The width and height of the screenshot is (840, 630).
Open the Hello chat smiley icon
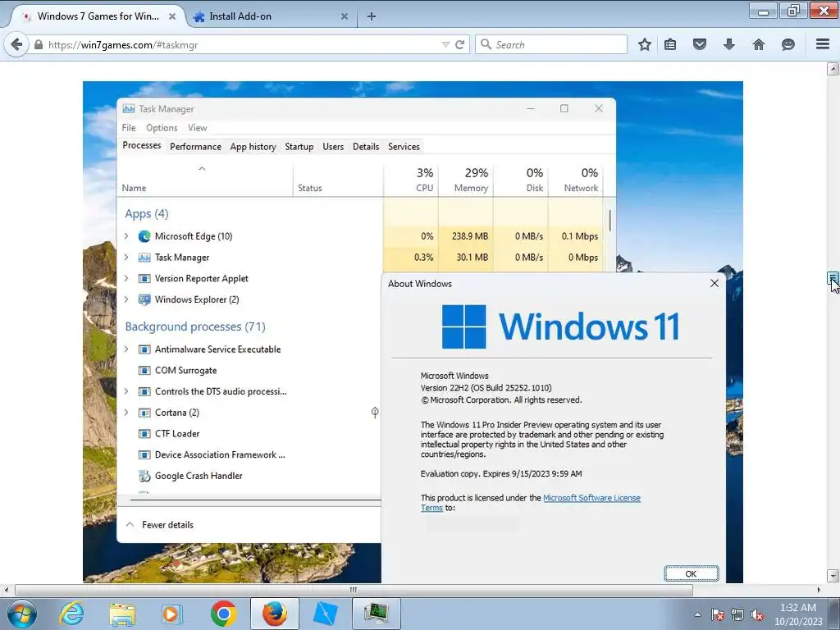(x=788, y=44)
